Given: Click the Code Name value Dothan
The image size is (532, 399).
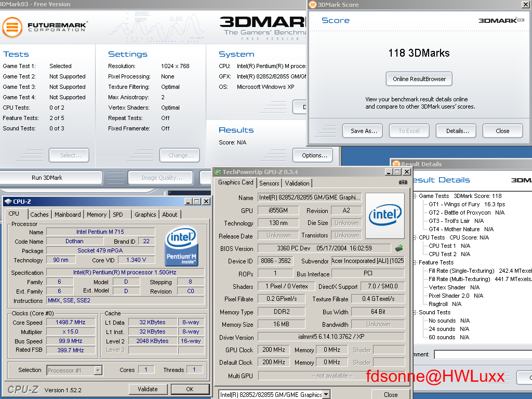Looking at the screenshot, I should (75, 241).
